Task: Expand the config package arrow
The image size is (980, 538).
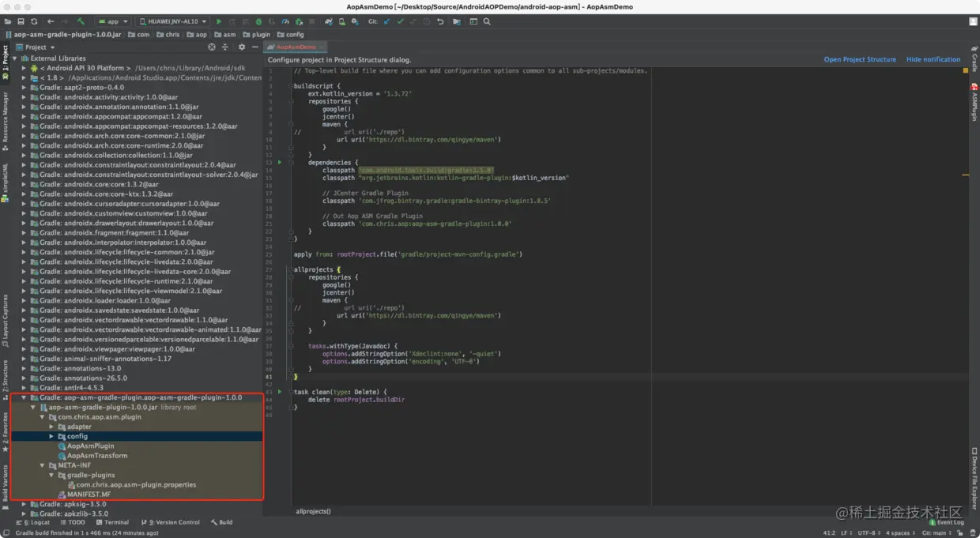Action: coord(52,436)
